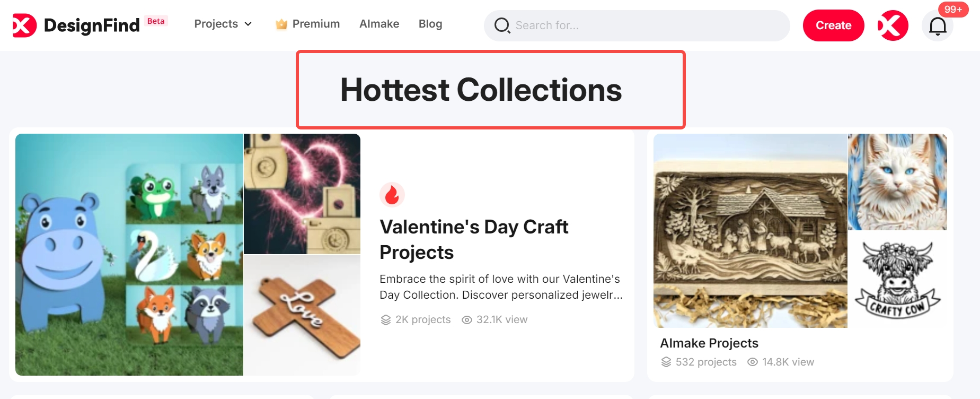Click the eye icon beside 14.8K view

click(753, 362)
